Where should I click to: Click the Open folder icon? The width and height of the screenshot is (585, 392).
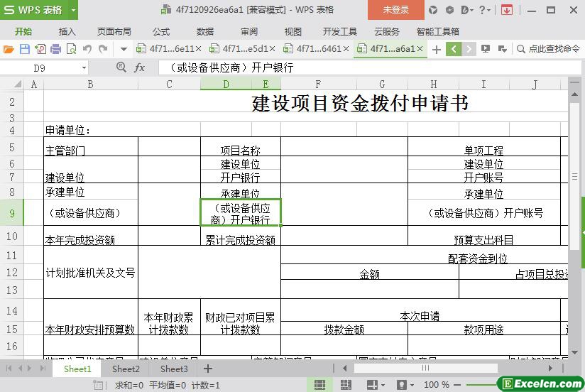coord(9,49)
